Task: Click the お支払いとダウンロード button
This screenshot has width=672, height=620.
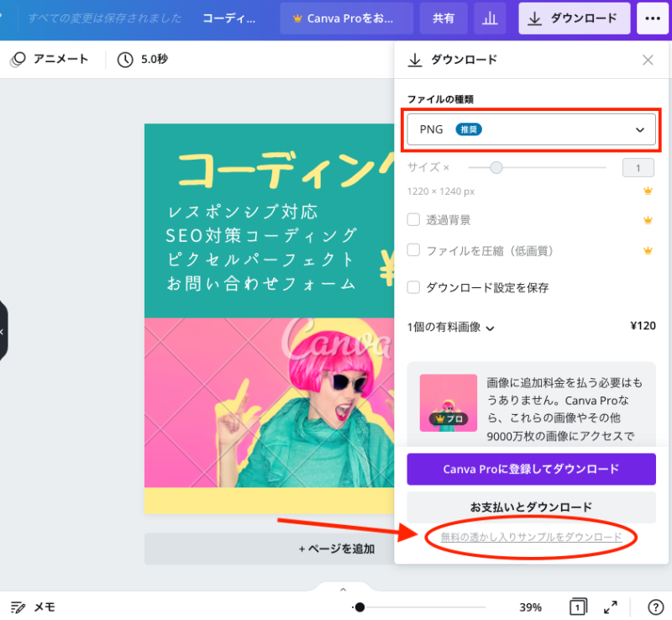Action: [x=531, y=507]
